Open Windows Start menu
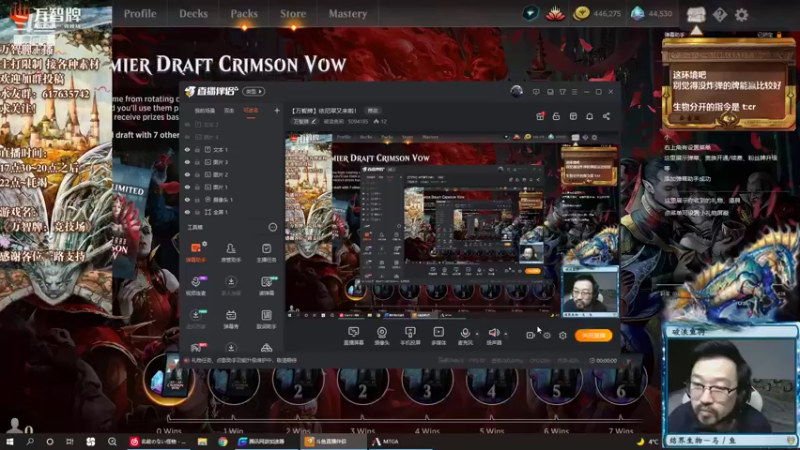This screenshot has width=800, height=450. (x=10, y=442)
